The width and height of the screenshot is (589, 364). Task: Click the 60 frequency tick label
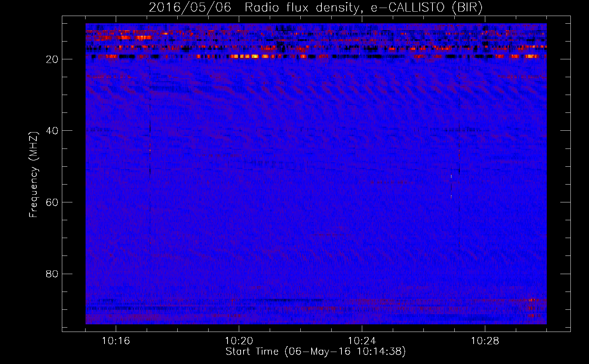52,202
